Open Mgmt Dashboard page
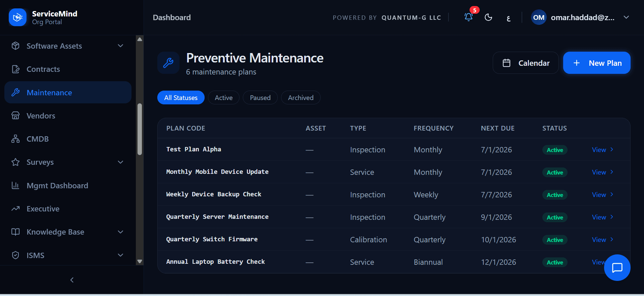 (68, 186)
